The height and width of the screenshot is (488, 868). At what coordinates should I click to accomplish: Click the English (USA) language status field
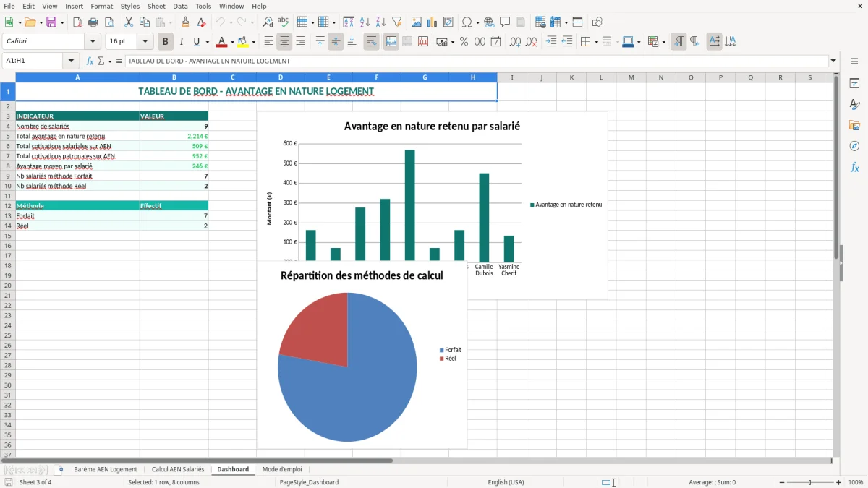tap(506, 482)
